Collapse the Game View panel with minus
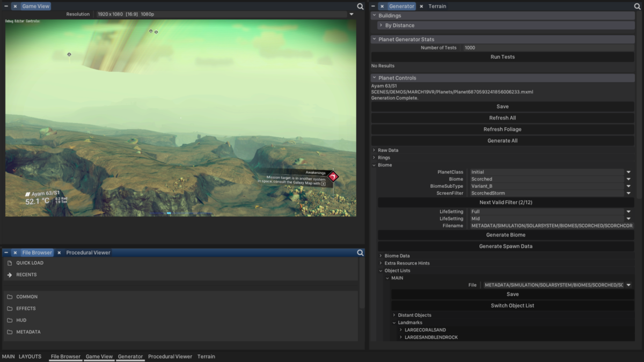Screen dimensions: 644x362 [x=6, y=6]
